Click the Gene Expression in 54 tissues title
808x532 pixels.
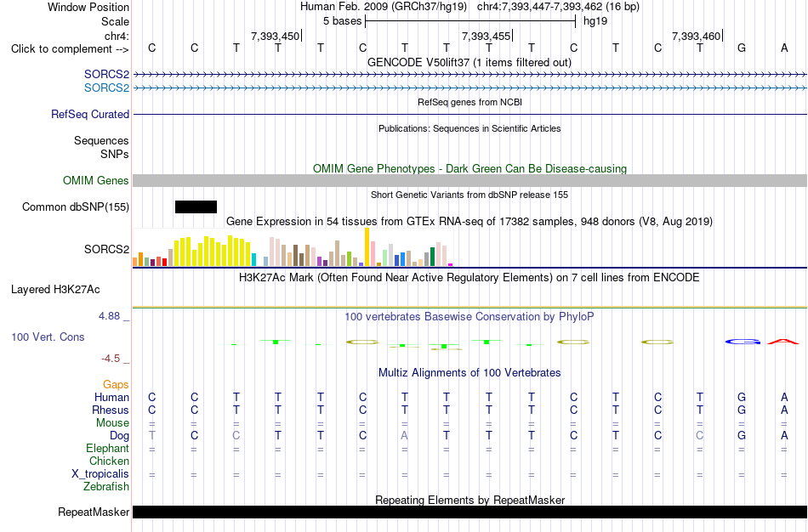click(469, 222)
